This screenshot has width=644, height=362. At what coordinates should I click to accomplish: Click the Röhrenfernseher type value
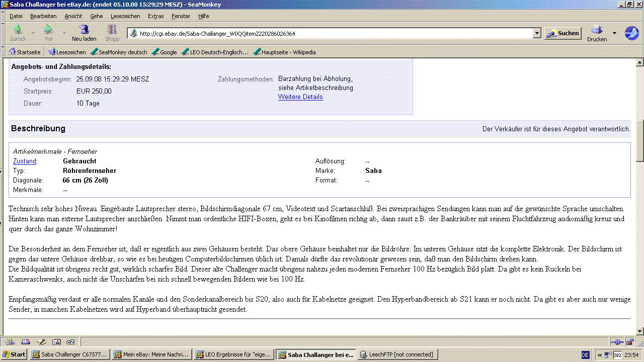[90, 171]
